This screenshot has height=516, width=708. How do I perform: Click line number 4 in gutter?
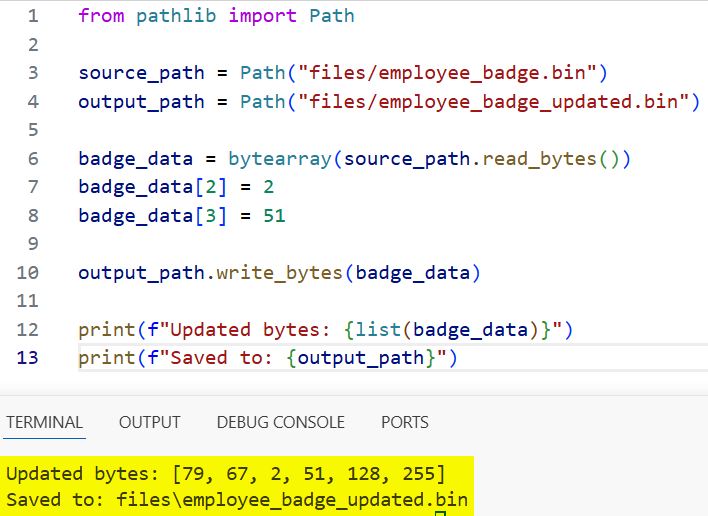(x=33, y=102)
